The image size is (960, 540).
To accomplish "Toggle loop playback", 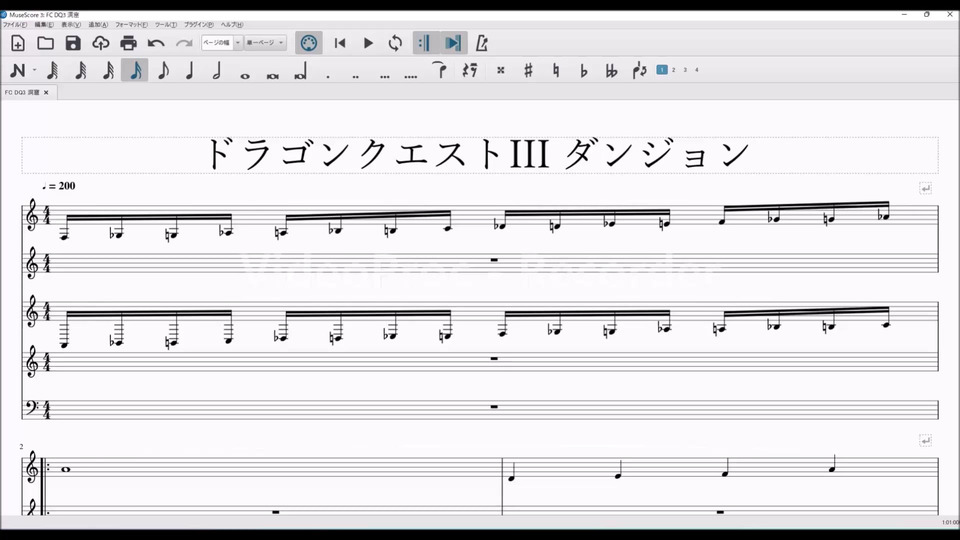I will click(395, 43).
